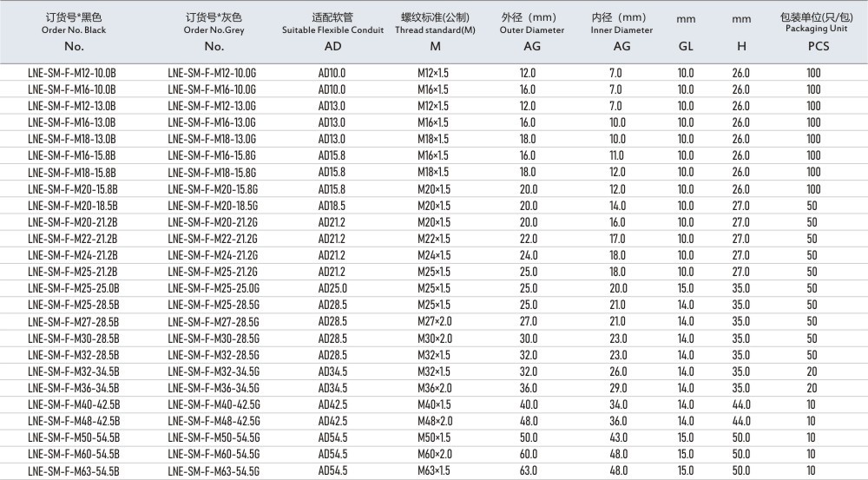Click the Order No. Grey column header
This screenshot has width=868, height=480.
[214, 30]
